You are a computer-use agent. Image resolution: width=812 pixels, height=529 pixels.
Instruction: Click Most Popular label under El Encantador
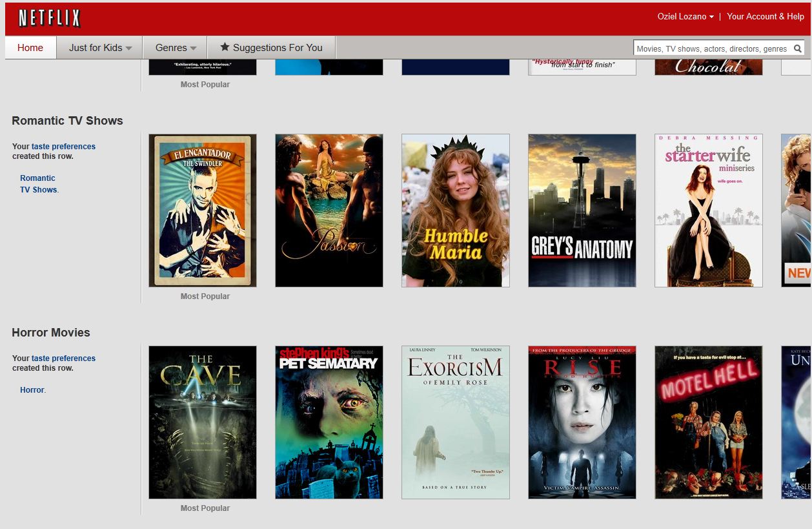pyautogui.click(x=205, y=296)
